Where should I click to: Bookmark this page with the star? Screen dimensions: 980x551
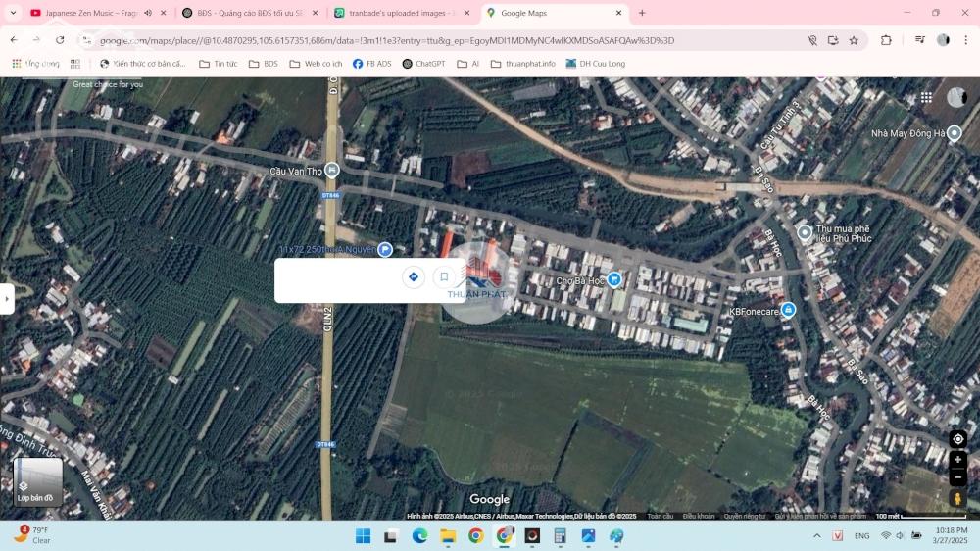coord(854,40)
